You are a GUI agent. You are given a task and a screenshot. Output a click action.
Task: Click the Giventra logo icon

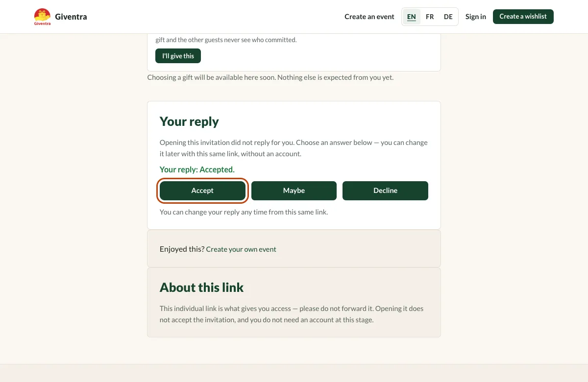pos(42,17)
